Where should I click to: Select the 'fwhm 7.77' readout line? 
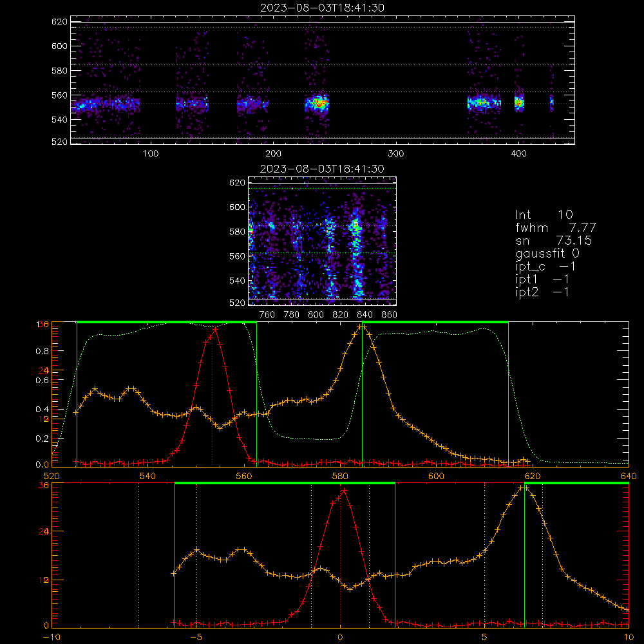click(555, 227)
